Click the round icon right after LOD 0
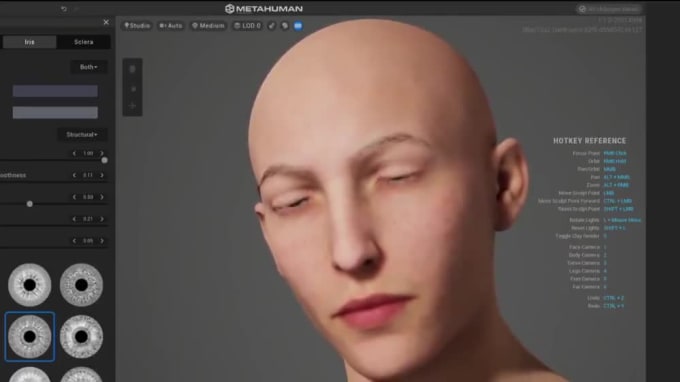 coord(271,26)
